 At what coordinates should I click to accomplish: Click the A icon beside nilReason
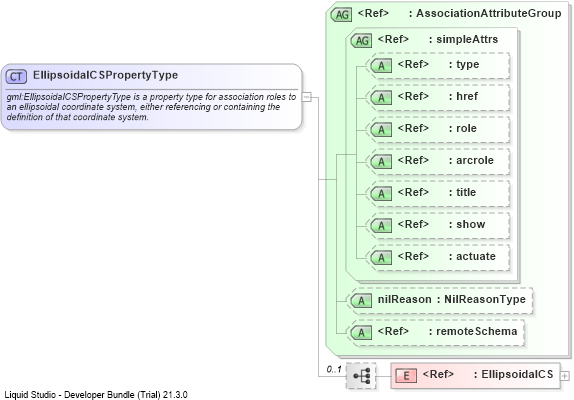361,301
